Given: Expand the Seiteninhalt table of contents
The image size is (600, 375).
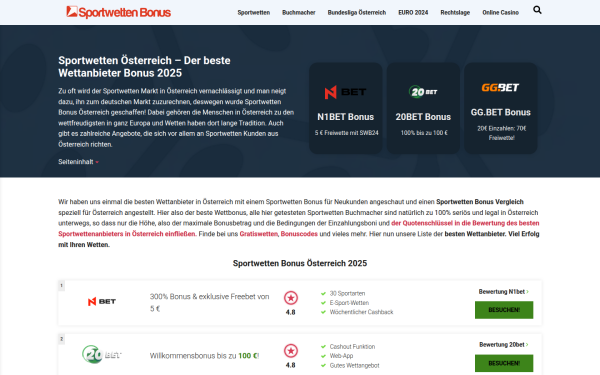Looking at the screenshot, I should pos(78,162).
